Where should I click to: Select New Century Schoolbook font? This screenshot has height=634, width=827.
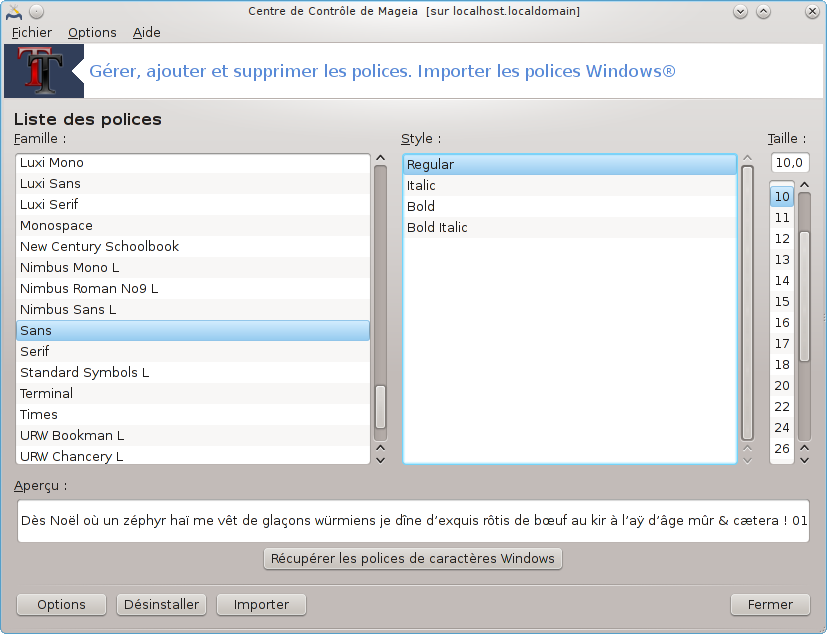coord(193,247)
